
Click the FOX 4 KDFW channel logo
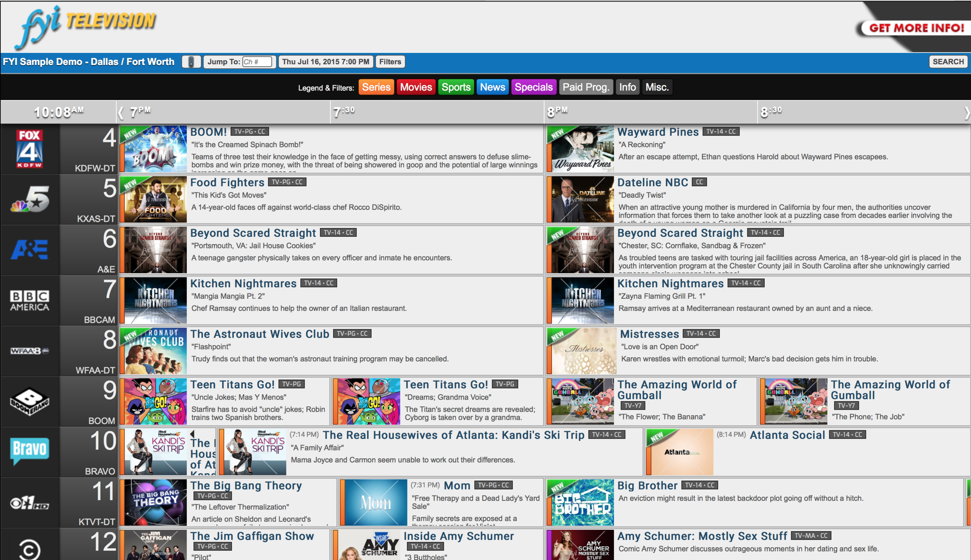(x=30, y=149)
